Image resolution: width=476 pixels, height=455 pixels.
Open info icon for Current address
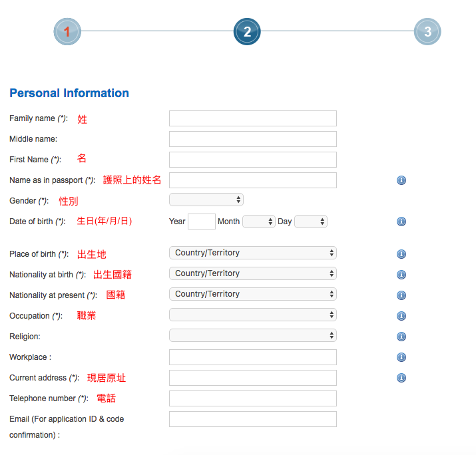click(401, 378)
